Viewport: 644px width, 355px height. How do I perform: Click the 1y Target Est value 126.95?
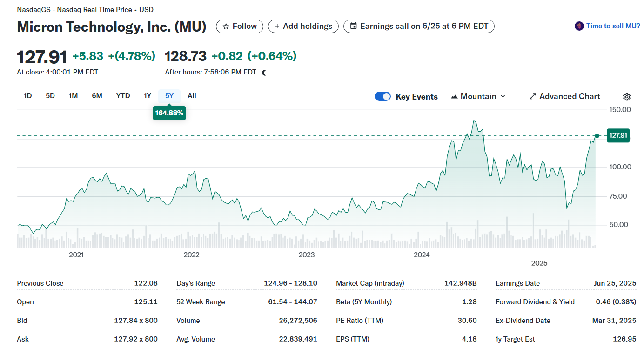point(624,339)
